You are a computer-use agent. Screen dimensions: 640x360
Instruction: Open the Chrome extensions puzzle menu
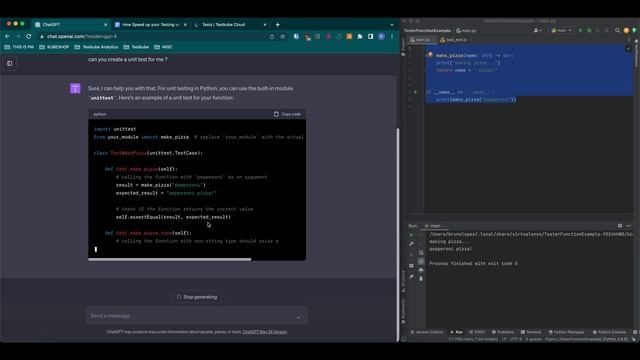[360, 36]
